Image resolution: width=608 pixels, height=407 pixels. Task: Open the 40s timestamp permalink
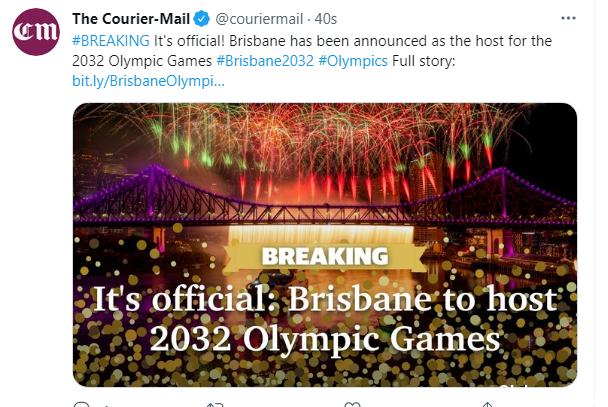pyautogui.click(x=326, y=19)
